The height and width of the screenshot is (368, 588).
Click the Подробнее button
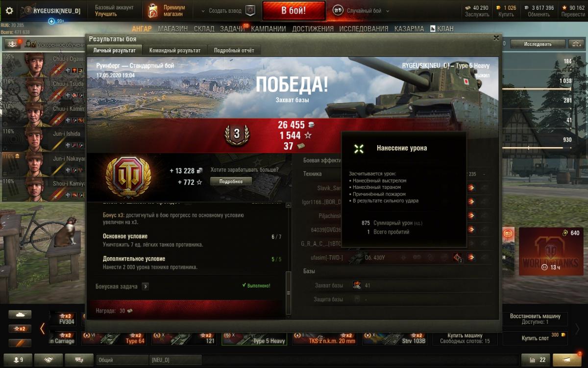click(x=231, y=181)
